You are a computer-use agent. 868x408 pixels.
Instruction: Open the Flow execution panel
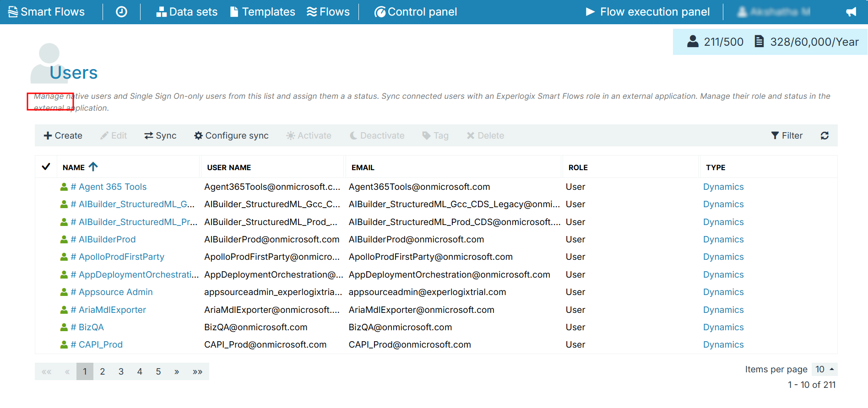tap(648, 12)
